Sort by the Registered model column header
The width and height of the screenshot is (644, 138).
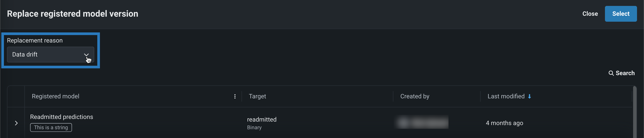tap(55, 96)
